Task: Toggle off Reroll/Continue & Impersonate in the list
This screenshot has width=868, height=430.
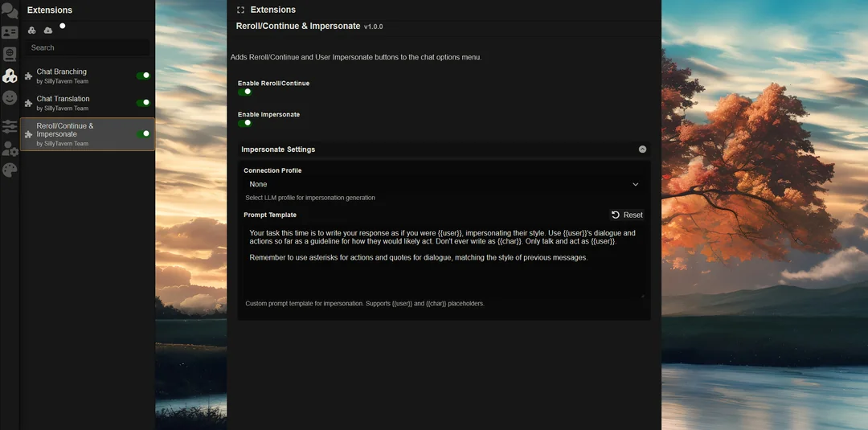Action: (143, 133)
